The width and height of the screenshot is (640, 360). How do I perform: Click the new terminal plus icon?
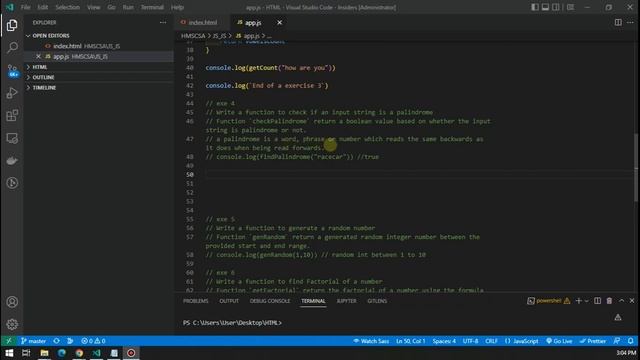click(578, 301)
